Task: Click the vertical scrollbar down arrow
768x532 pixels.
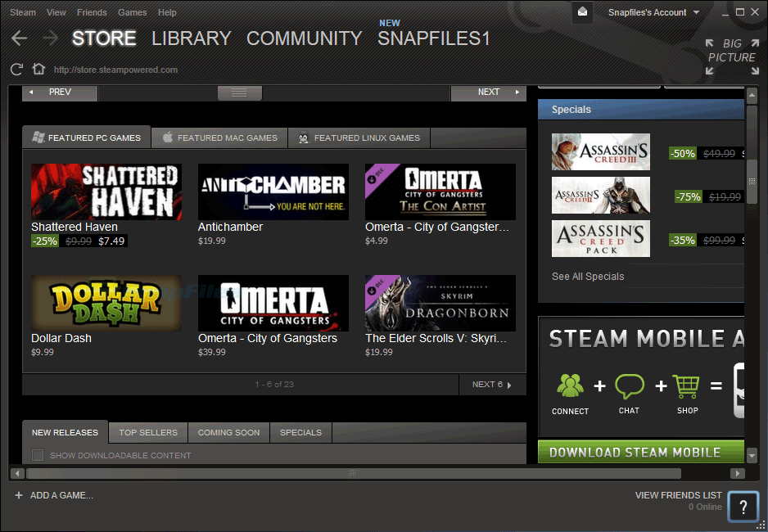Action: pyautogui.click(x=752, y=456)
